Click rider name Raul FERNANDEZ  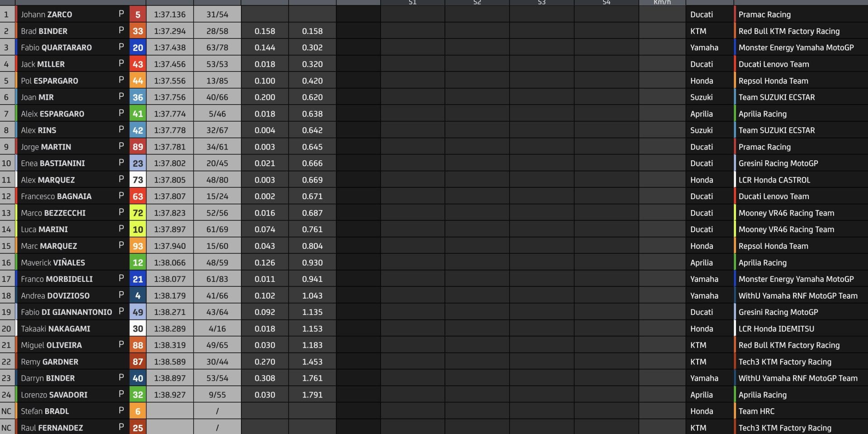pos(52,428)
